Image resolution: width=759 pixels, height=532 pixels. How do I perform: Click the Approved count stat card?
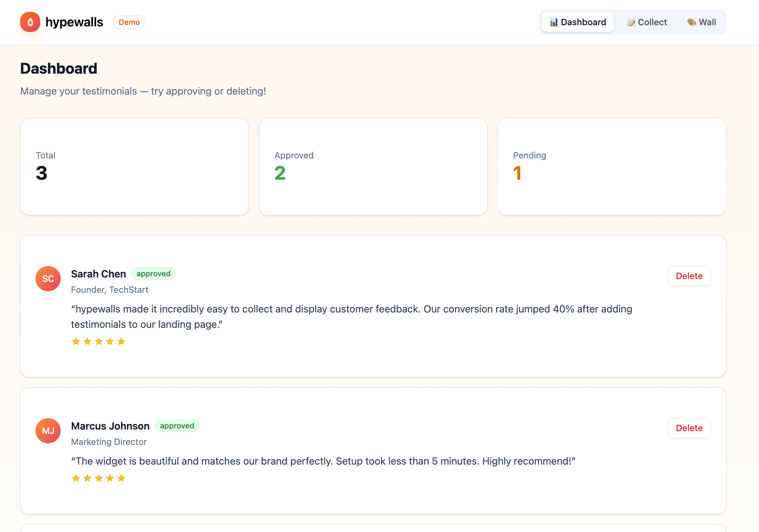(373, 167)
